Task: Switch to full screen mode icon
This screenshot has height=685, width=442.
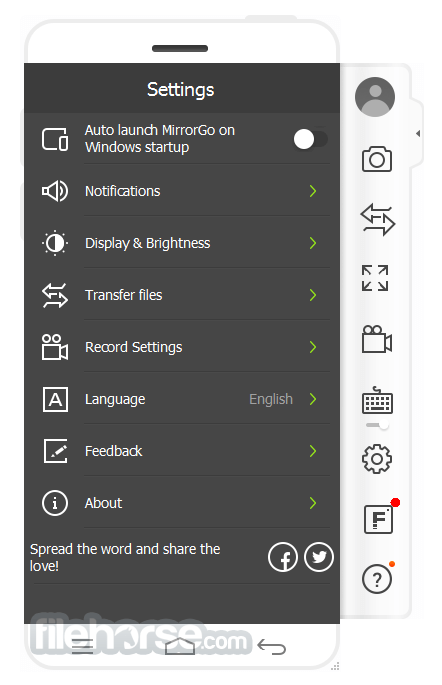Action: pos(375,278)
